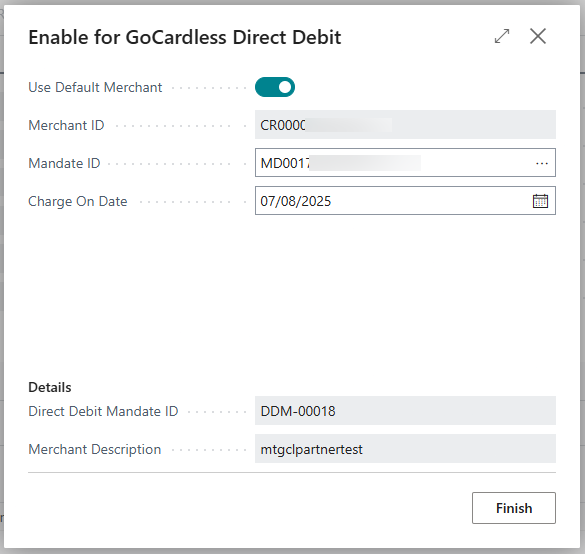Click the Charge On Date label
This screenshot has width=585, height=554.
pyautogui.click(x=78, y=201)
